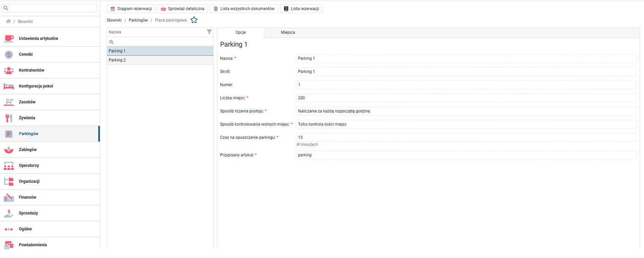Open Lista rezerwacji button
Image resolution: width=644 pixels, height=258 pixels.
(x=301, y=9)
